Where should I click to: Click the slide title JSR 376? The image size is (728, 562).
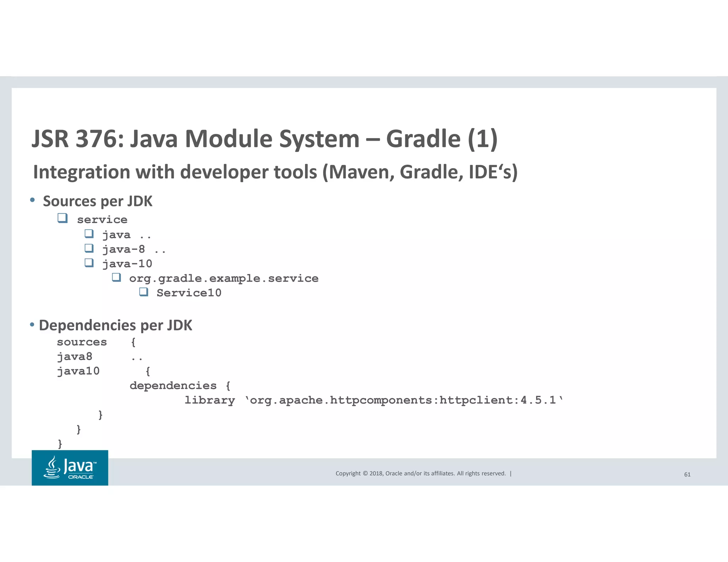[x=264, y=139]
